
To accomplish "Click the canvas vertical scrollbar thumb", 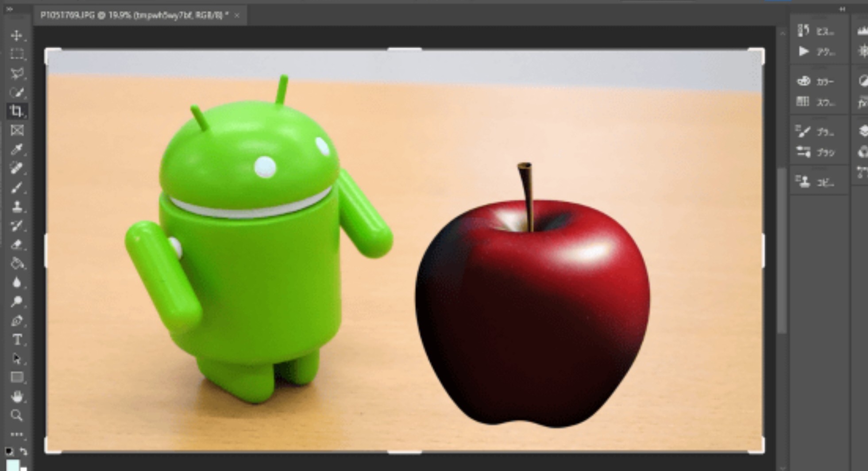I will [x=782, y=250].
